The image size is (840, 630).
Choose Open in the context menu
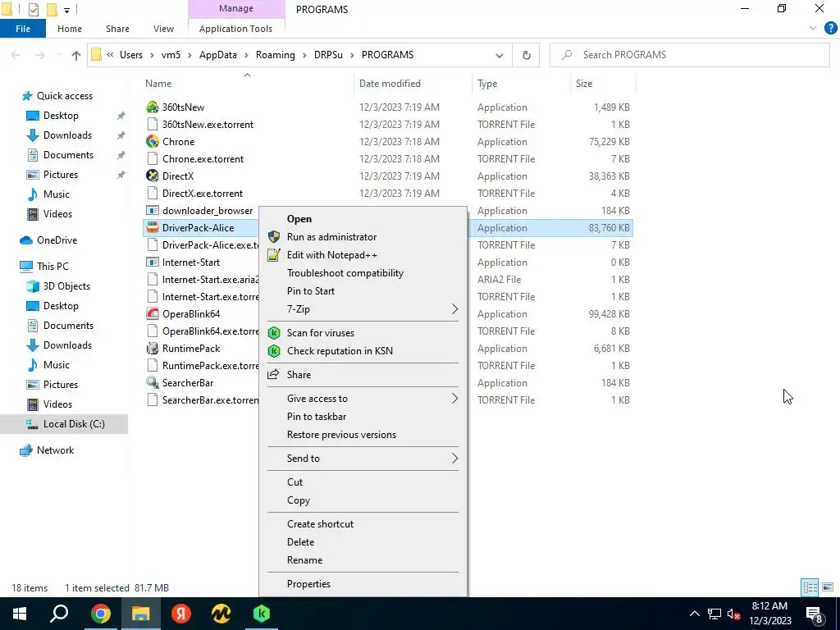[x=299, y=218]
